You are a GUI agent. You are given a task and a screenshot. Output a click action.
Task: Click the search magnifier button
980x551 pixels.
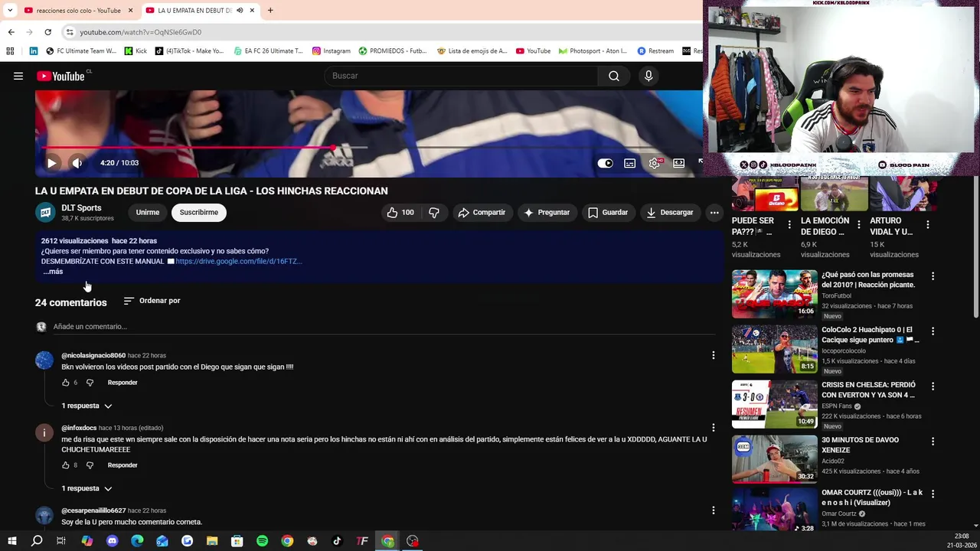click(613, 76)
